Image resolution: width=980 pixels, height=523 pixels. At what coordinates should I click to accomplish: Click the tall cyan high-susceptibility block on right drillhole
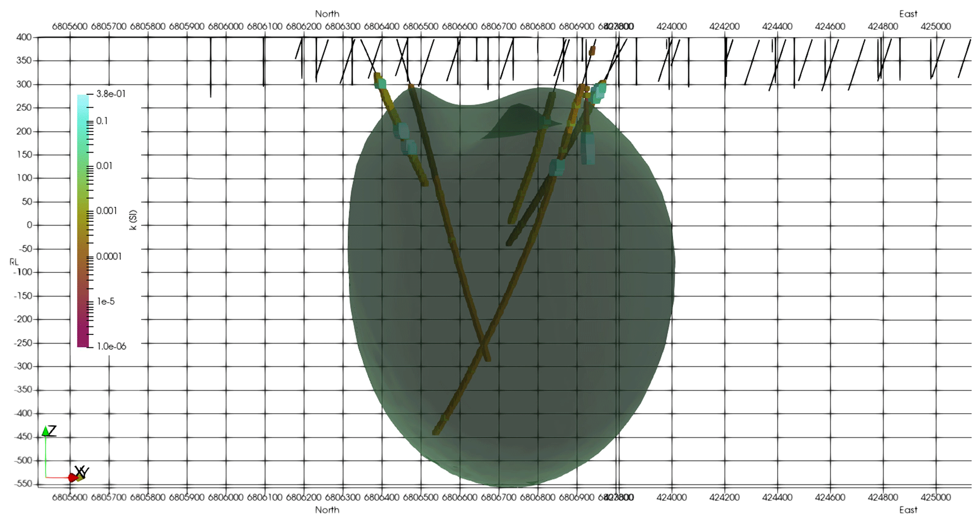(588, 148)
